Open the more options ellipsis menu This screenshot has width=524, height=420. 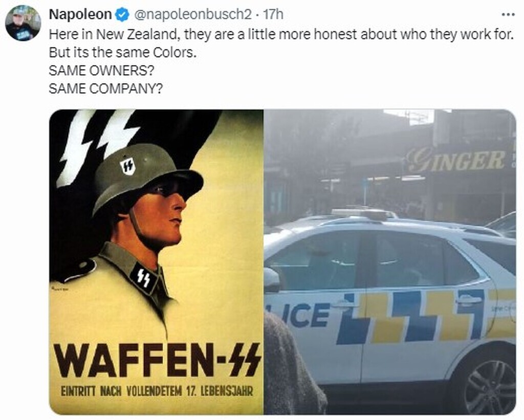pyautogui.click(x=508, y=15)
